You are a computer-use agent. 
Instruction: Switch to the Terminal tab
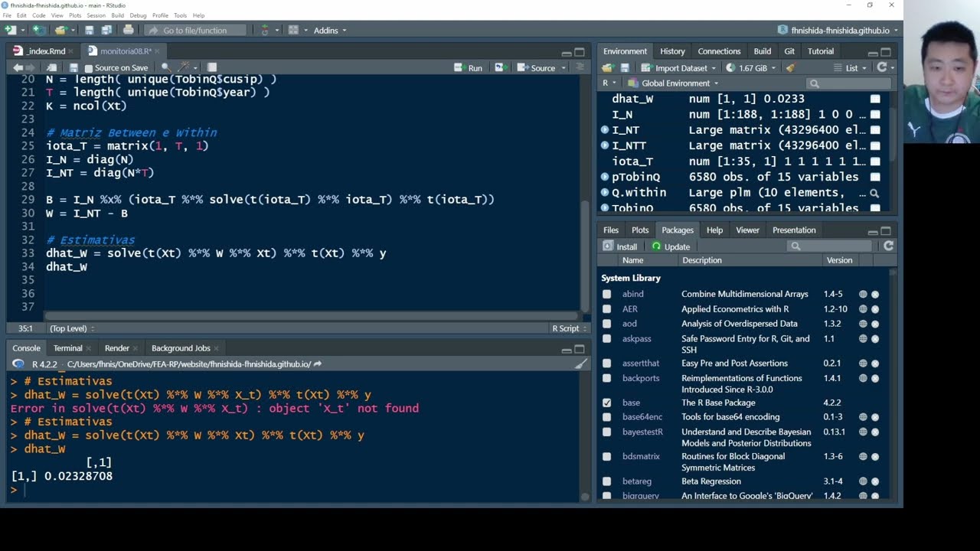[67, 348]
